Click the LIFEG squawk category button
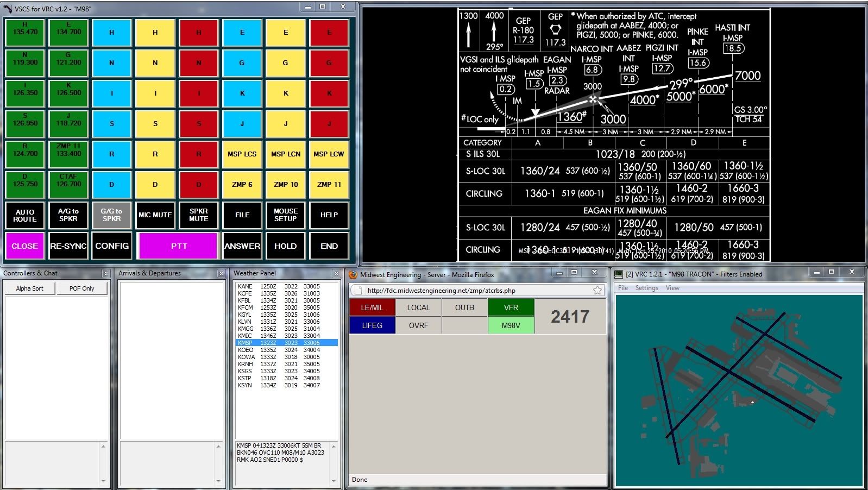This screenshot has height=490, width=868. (x=372, y=325)
